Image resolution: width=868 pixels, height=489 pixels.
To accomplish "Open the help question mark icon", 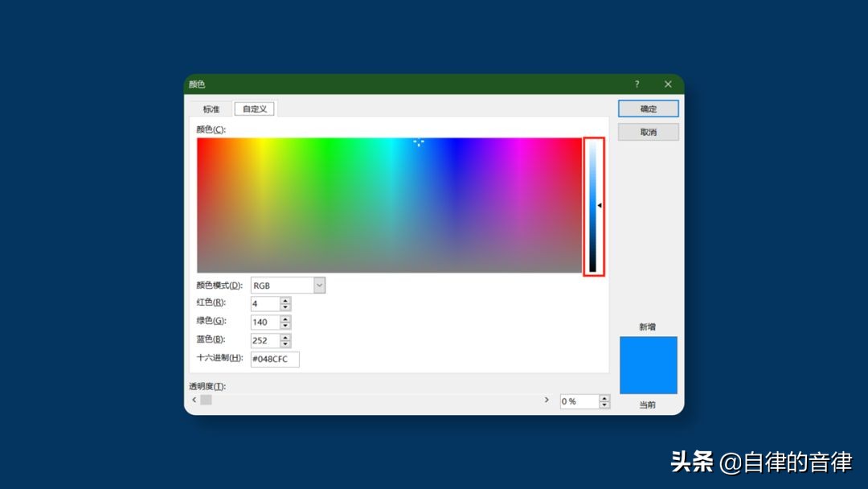I will coord(637,84).
